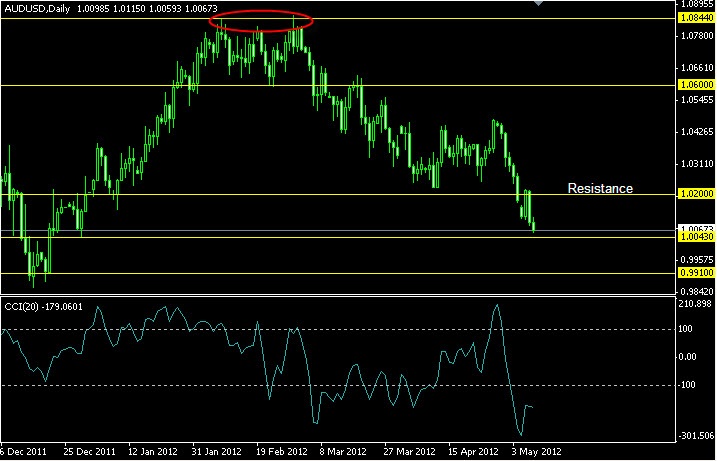Click the current price 1.00673 axis label
The height and width of the screenshot is (461, 717).
coord(697,229)
